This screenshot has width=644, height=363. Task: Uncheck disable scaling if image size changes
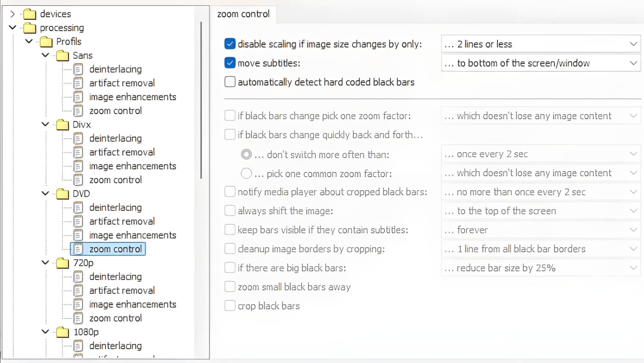pyautogui.click(x=230, y=44)
